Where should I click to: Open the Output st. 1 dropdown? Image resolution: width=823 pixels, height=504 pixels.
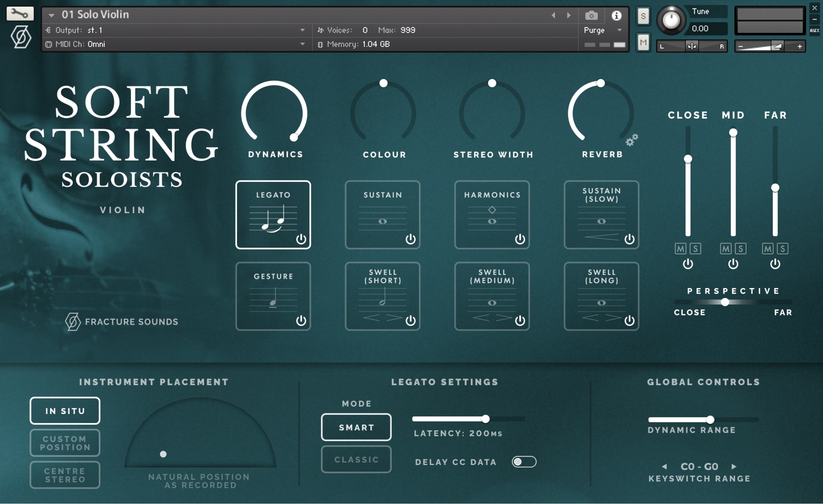pos(303,30)
